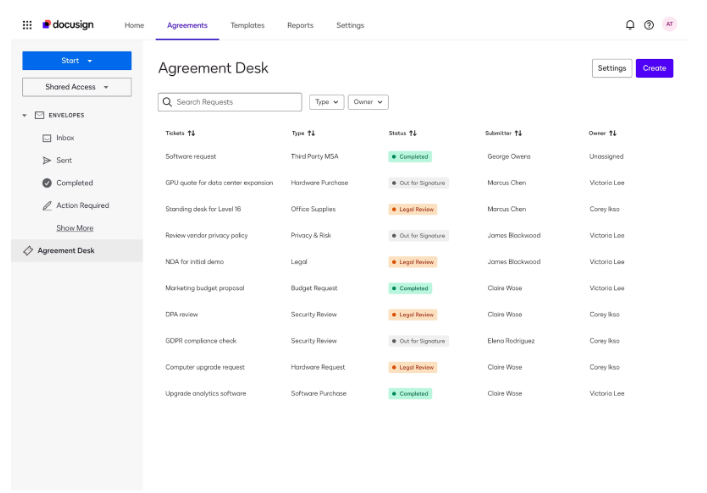
Task: Go to the Reports tab
Action: pyautogui.click(x=300, y=25)
